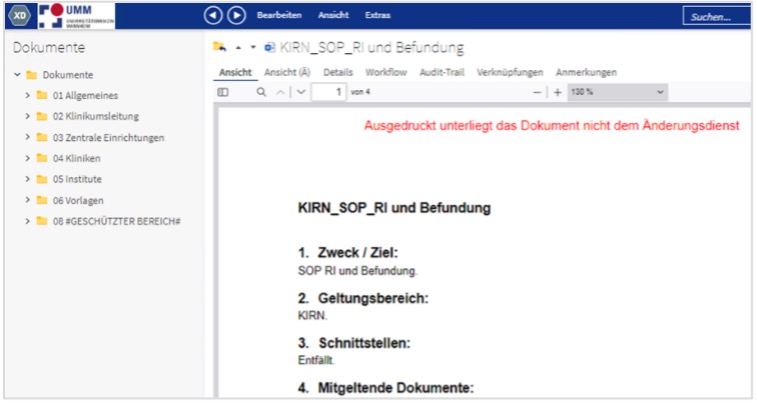Image resolution: width=757 pixels, height=403 pixels.
Task: Go to next page arrow
Action: pyautogui.click(x=301, y=92)
